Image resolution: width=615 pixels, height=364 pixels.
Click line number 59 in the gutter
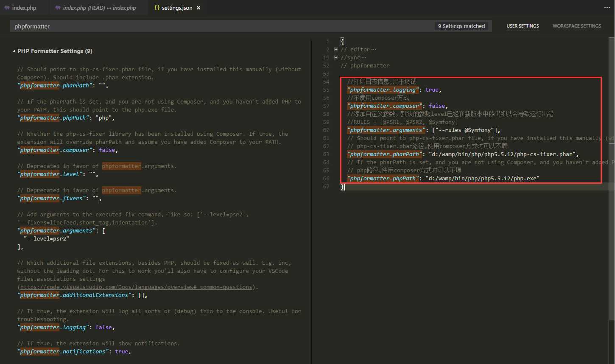[x=326, y=122]
